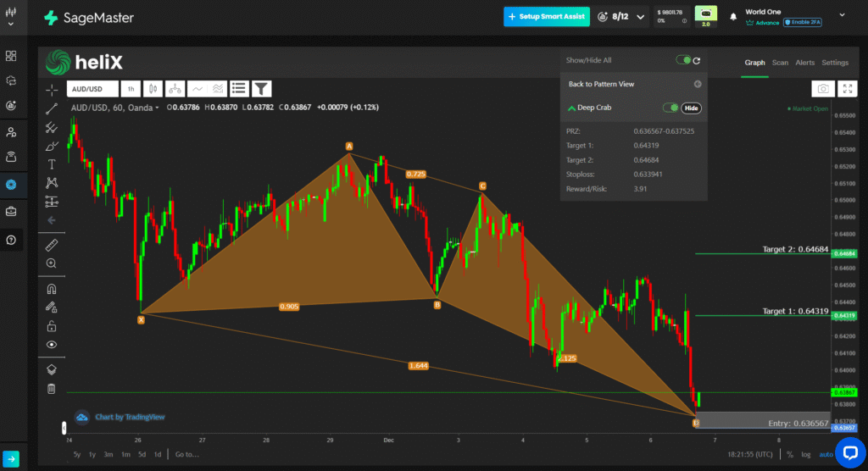
Task: Toggle the Show/Hide All switch
Action: [682, 61]
